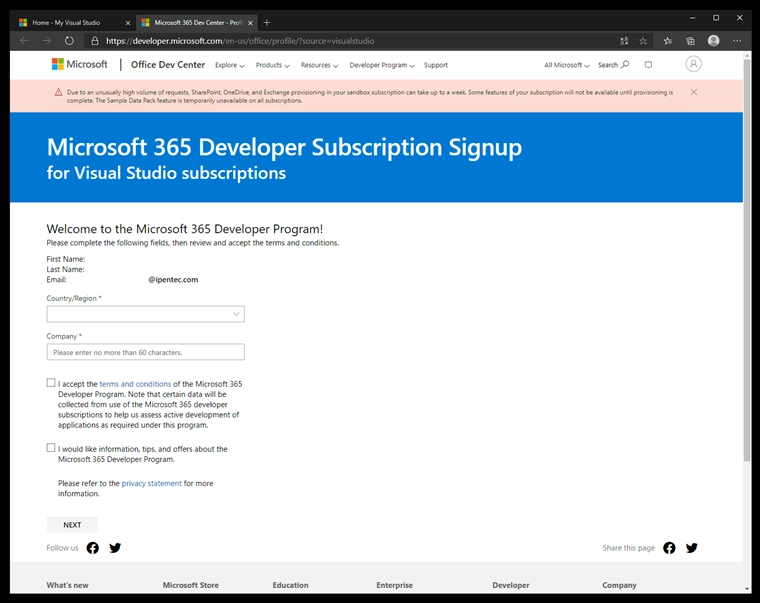Switch to Home - My Visual Studio tab
Image resolution: width=760 pixels, height=603 pixels.
point(68,22)
